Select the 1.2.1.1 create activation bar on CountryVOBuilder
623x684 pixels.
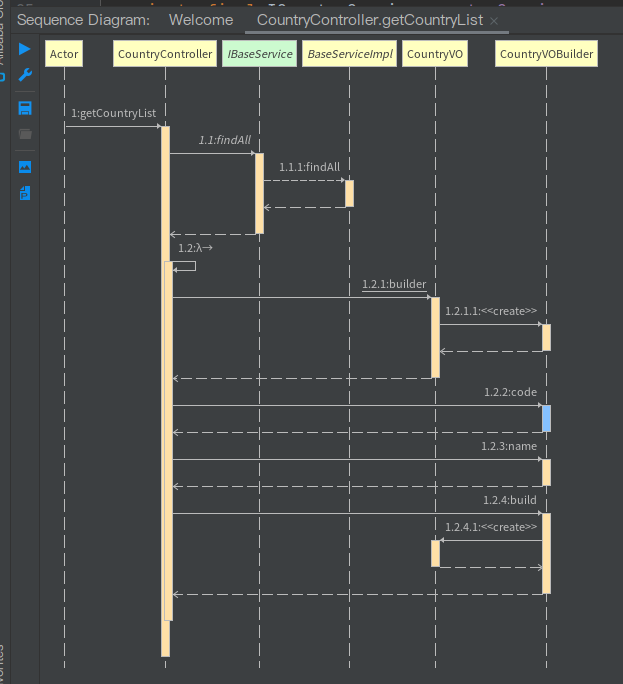click(546, 338)
